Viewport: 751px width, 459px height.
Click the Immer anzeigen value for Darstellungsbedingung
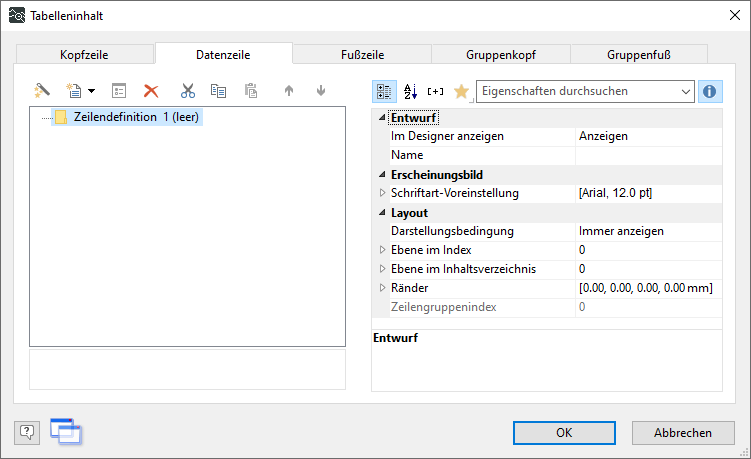[649, 231]
